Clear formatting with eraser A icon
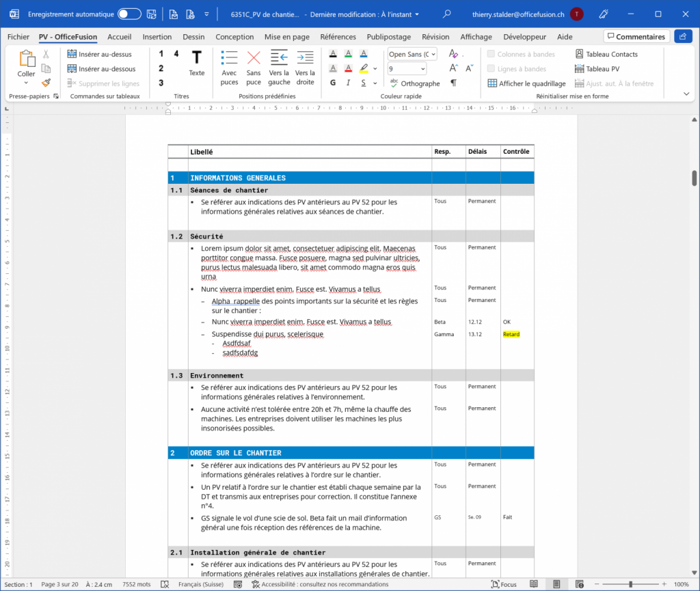Screen dimensions: 700x591 coord(454,54)
